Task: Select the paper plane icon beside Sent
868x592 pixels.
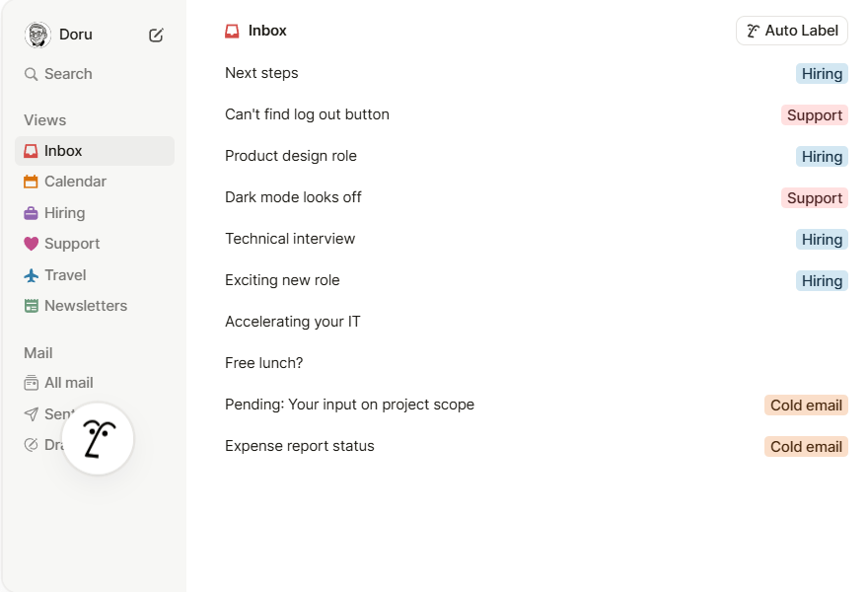Action: click(x=31, y=413)
